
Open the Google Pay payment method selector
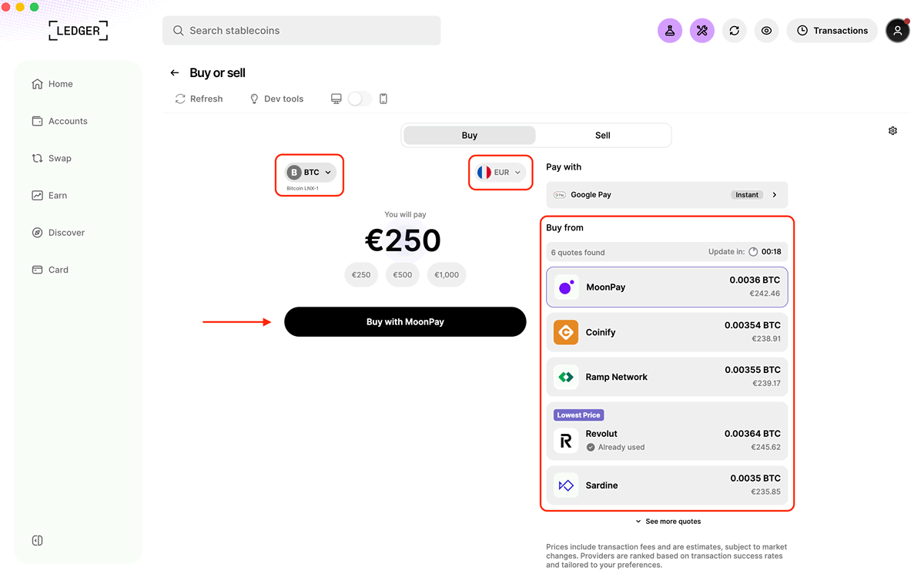tap(667, 195)
